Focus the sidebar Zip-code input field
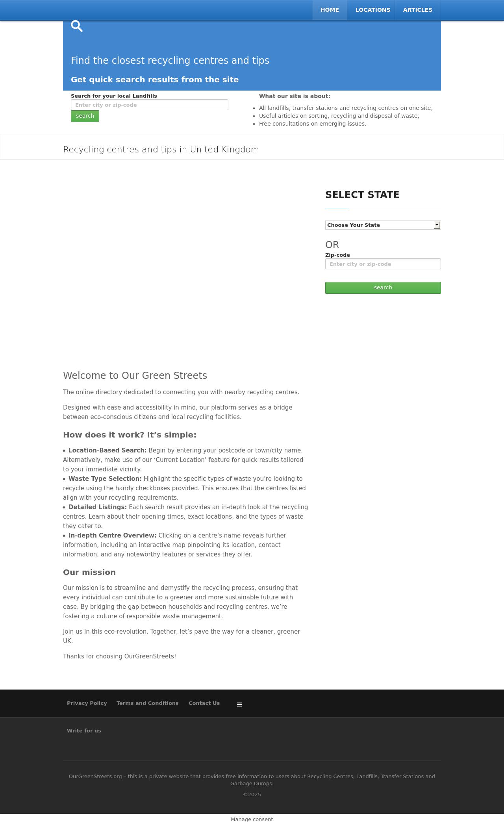 pos(383,264)
